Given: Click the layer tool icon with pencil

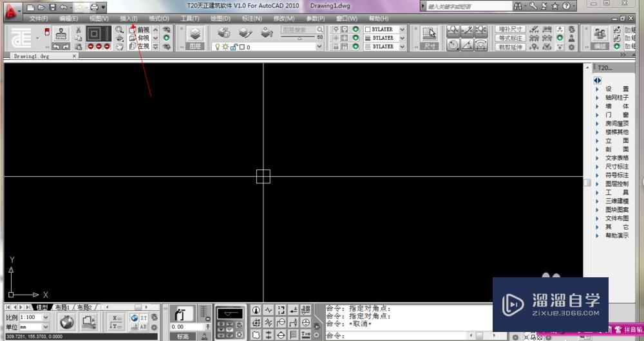Looking at the screenshot, I should [x=245, y=32].
